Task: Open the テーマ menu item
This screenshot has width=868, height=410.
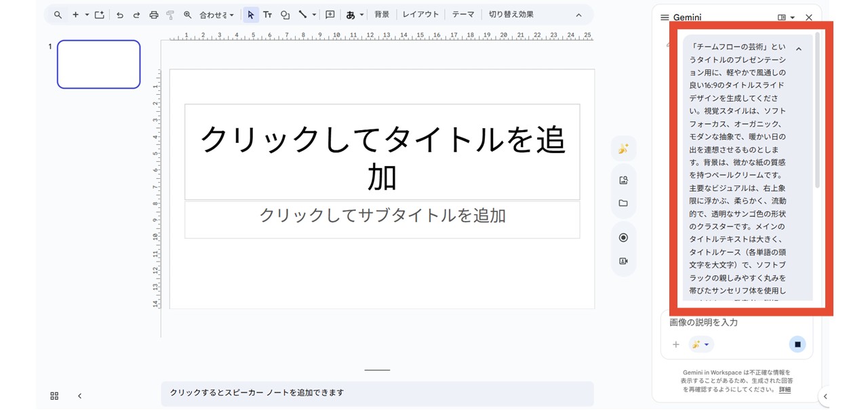Action: pyautogui.click(x=462, y=14)
